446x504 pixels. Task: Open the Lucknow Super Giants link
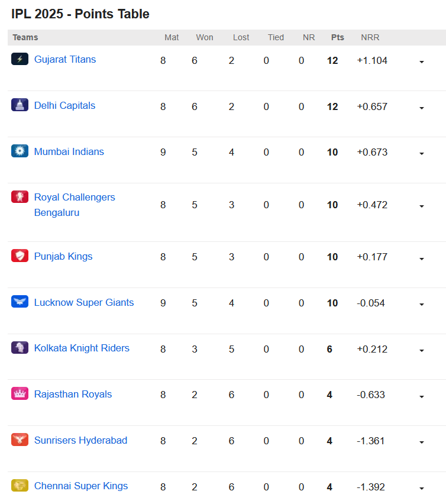[84, 302]
